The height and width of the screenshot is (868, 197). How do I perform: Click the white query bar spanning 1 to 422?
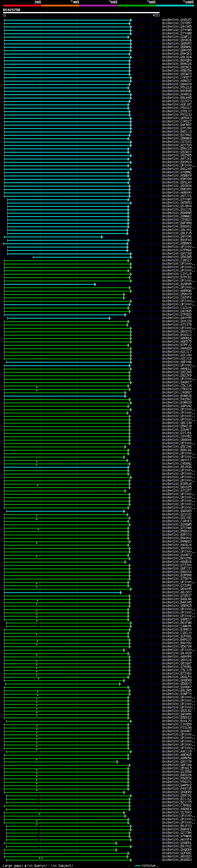pyautogui.click(x=81, y=13)
